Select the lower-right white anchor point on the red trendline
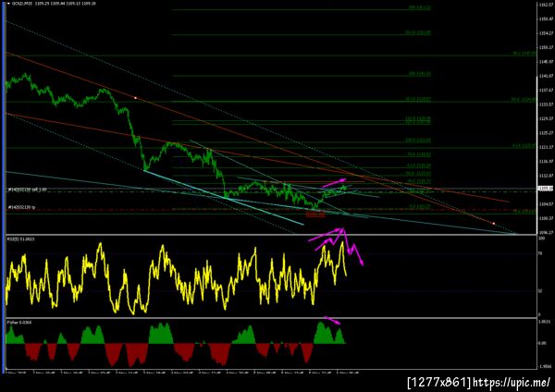The width and height of the screenshot is (555, 392). 494,223
